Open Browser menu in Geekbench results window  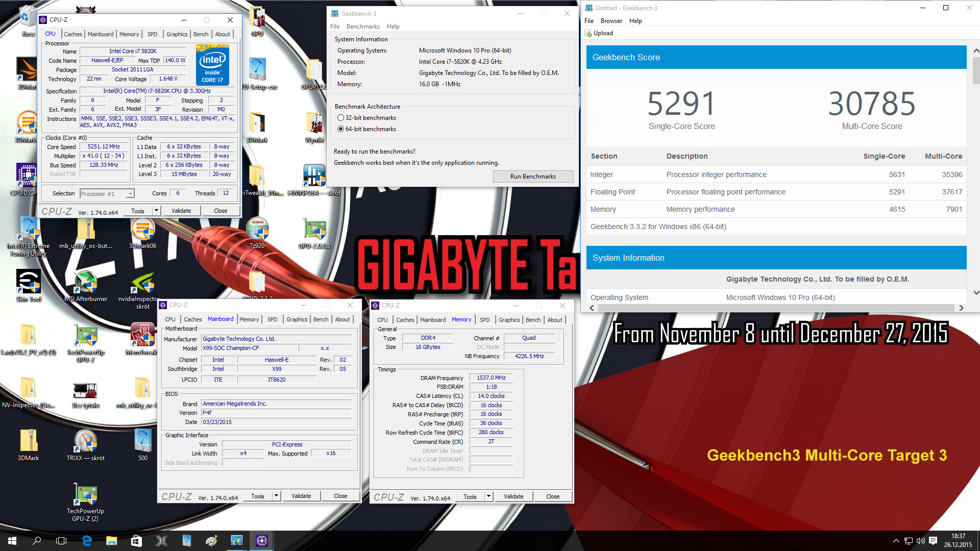611,21
